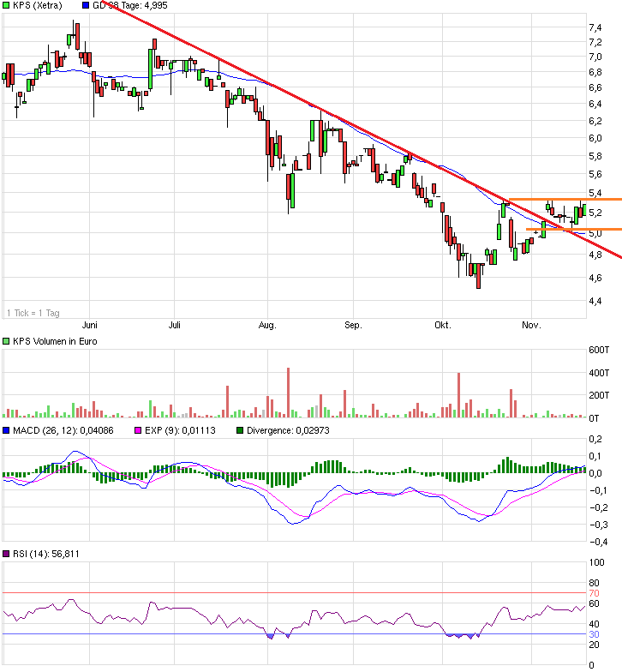This screenshot has height=672, width=622.
Task: Click the 'Juni' month axis label
Action: coord(89,325)
